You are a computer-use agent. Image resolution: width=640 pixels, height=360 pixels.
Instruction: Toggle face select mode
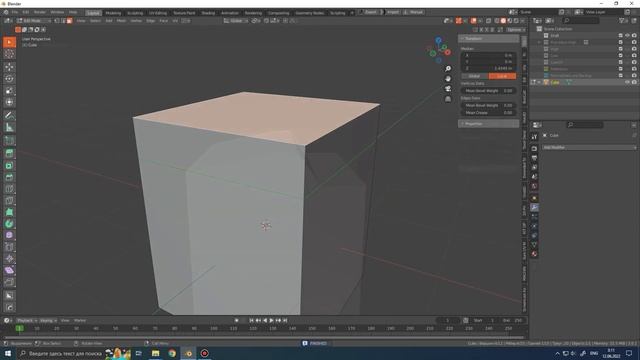coord(69,20)
